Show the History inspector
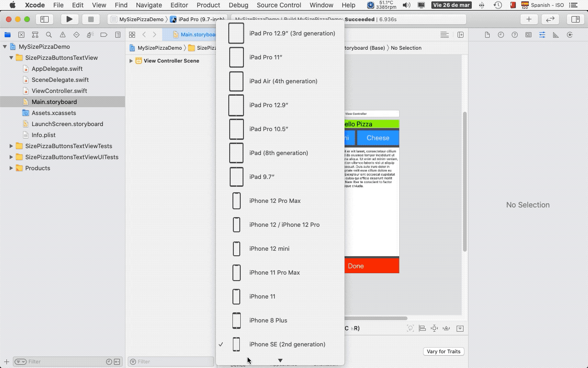 (501, 35)
